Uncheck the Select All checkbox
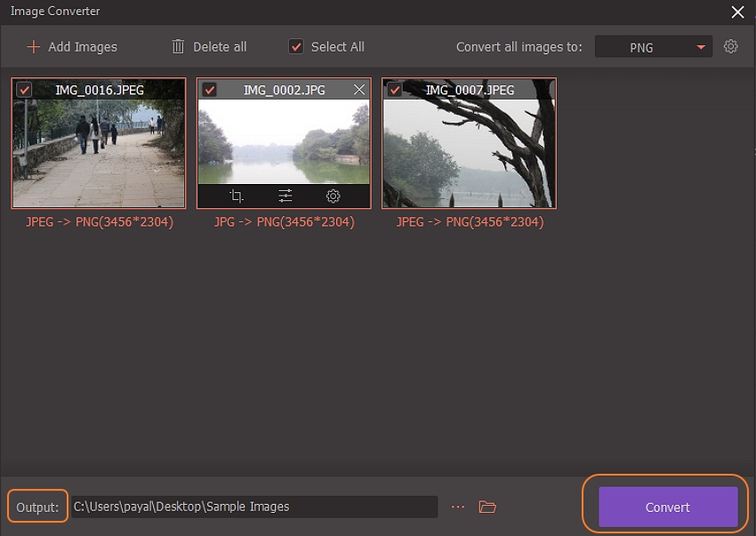This screenshot has width=756, height=536. pyautogui.click(x=296, y=46)
